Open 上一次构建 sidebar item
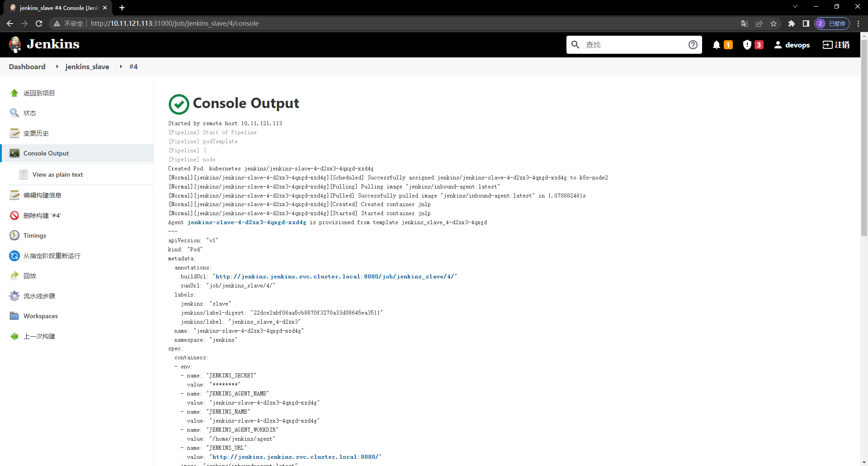Viewport: 868px width, 466px height. pyautogui.click(x=39, y=336)
